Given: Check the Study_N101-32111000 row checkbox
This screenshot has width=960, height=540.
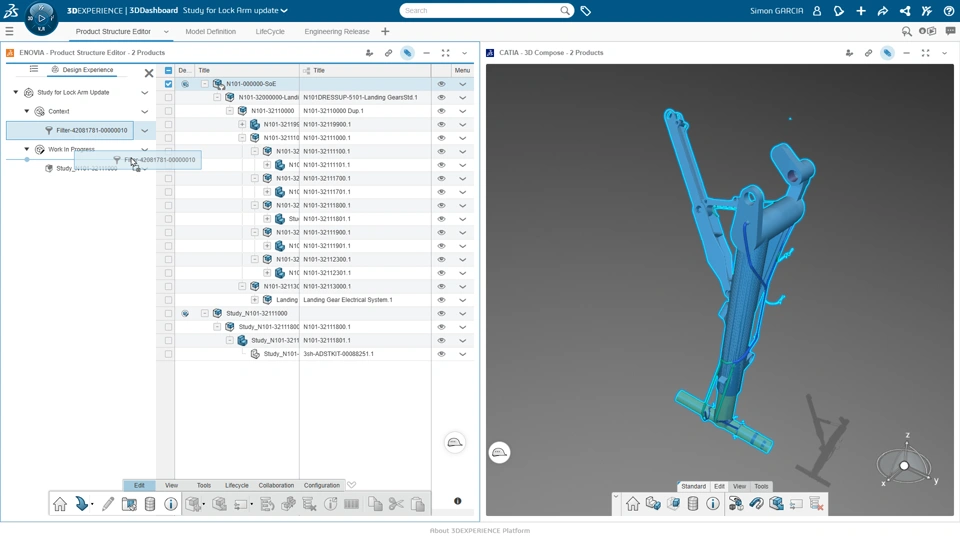Looking at the screenshot, I should [x=168, y=313].
